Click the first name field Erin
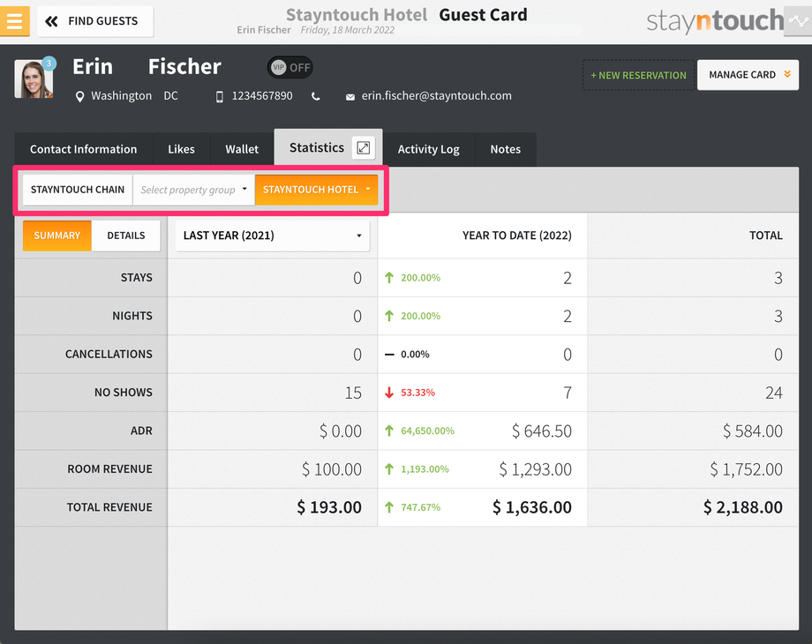This screenshot has height=644, width=812. (x=93, y=67)
